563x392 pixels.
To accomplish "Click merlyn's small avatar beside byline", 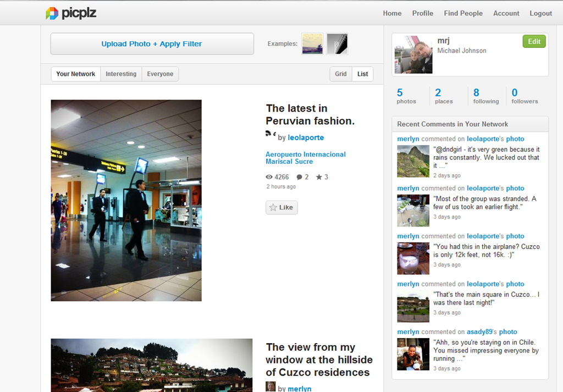I will pyautogui.click(x=271, y=387).
